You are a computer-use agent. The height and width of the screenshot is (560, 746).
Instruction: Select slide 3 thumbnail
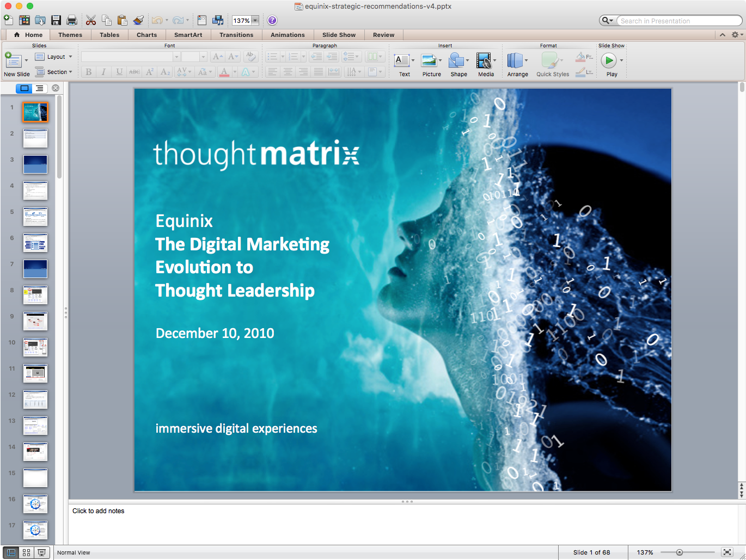click(x=35, y=164)
